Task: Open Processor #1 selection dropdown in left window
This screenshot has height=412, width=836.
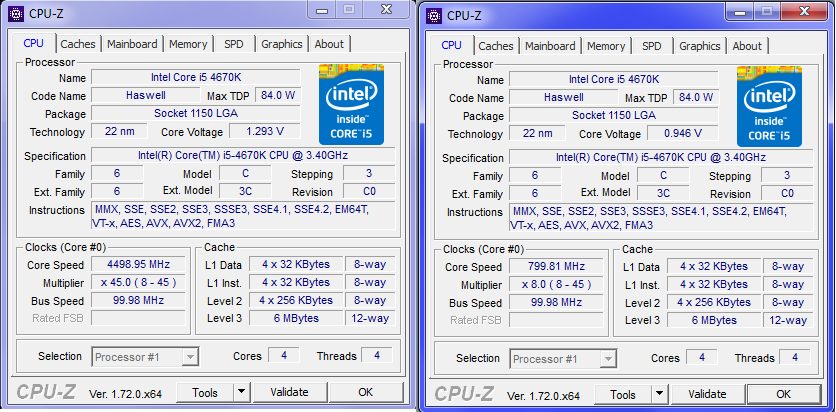Action: tap(146, 357)
